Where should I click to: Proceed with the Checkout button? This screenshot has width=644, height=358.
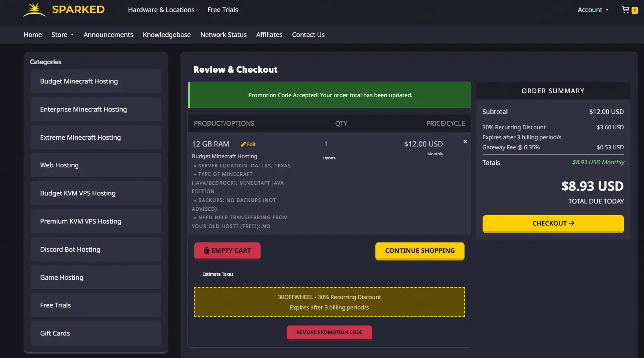pyautogui.click(x=553, y=223)
